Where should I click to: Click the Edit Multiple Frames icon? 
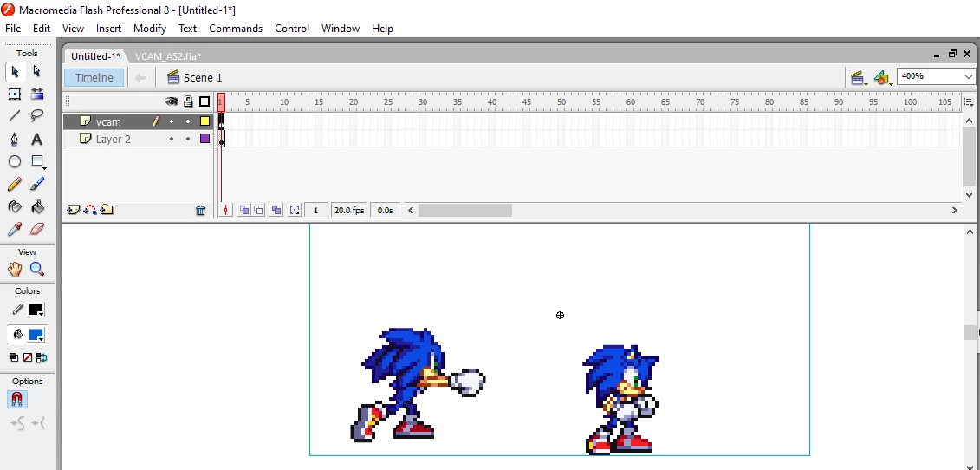(x=276, y=210)
